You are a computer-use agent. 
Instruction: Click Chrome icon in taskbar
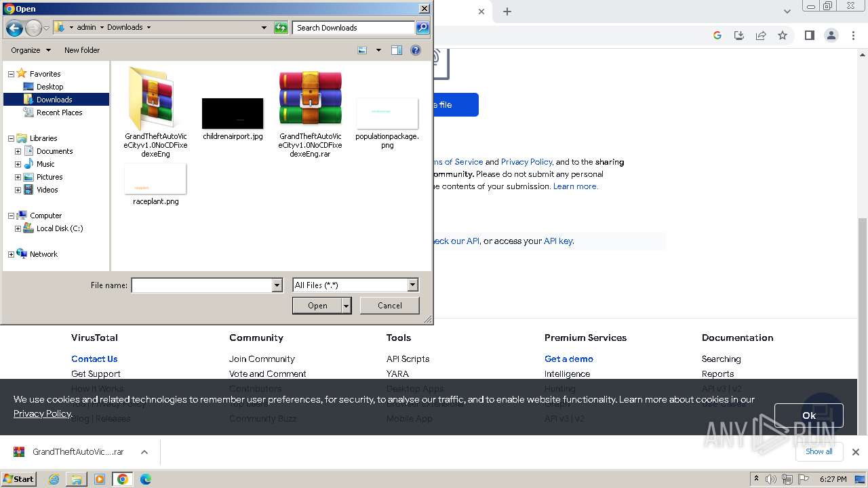click(123, 479)
